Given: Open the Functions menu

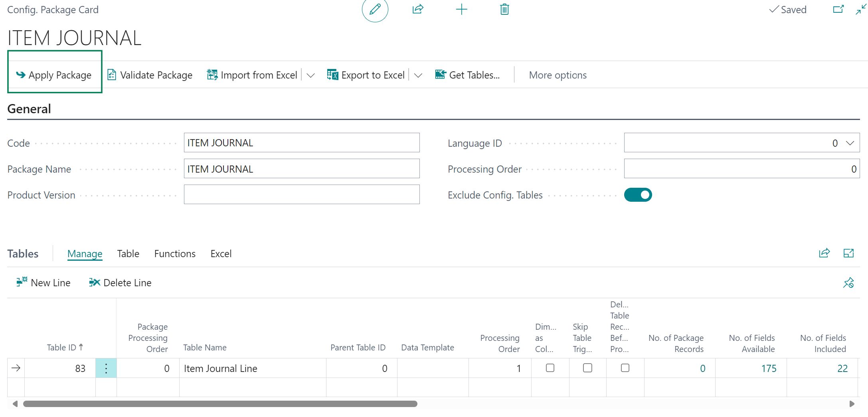Looking at the screenshot, I should tap(175, 254).
